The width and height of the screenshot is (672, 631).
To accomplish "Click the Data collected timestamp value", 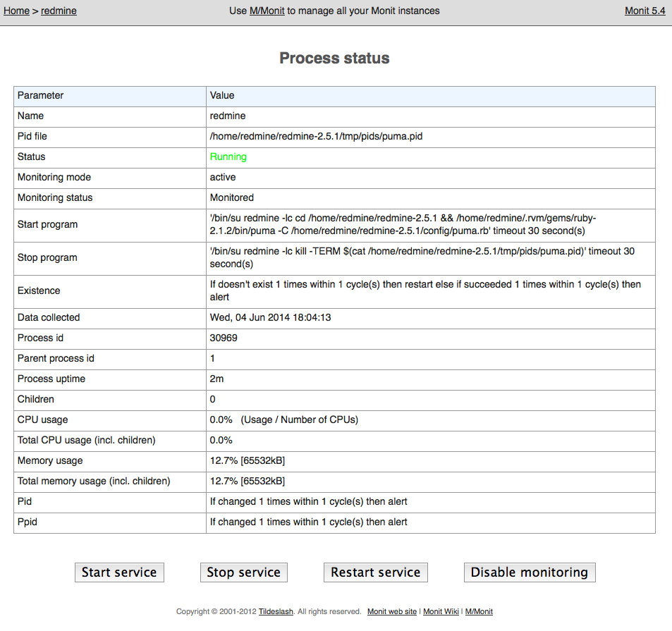I will (270, 317).
